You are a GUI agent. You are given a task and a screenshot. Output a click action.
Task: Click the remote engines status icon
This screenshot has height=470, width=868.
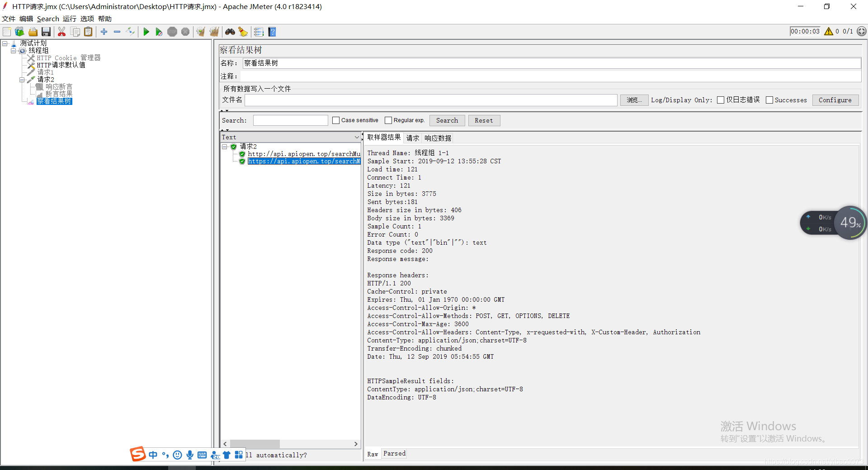[x=862, y=31]
